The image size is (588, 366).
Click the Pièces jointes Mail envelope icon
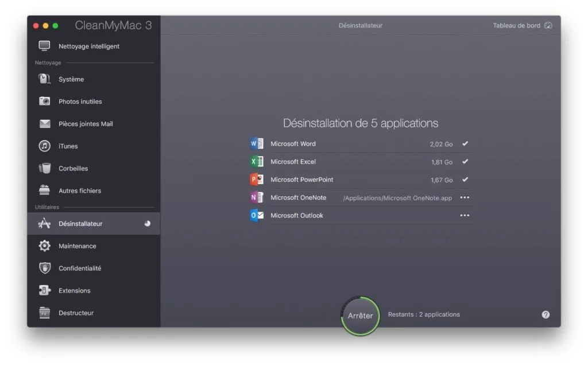coord(45,123)
